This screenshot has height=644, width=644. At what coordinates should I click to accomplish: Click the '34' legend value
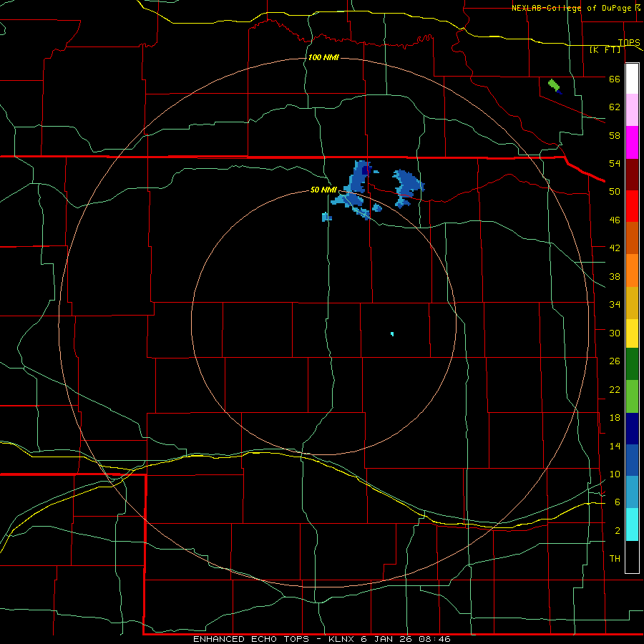pyautogui.click(x=615, y=305)
